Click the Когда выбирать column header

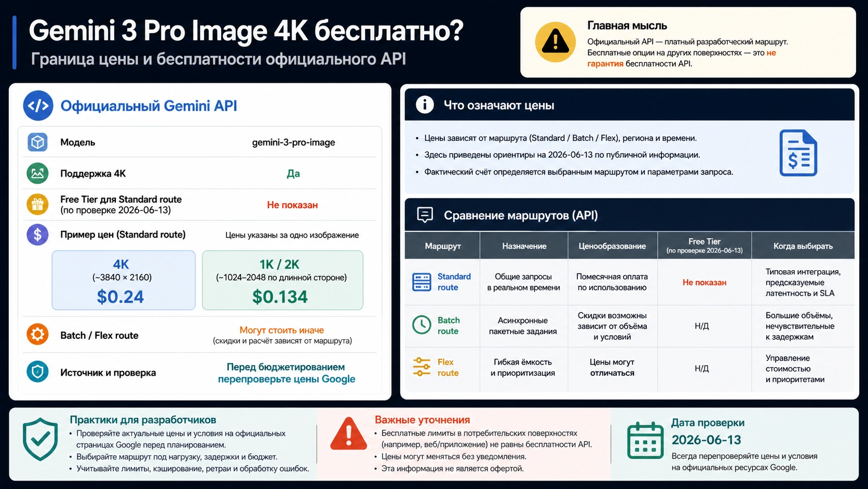pyautogui.click(x=803, y=246)
